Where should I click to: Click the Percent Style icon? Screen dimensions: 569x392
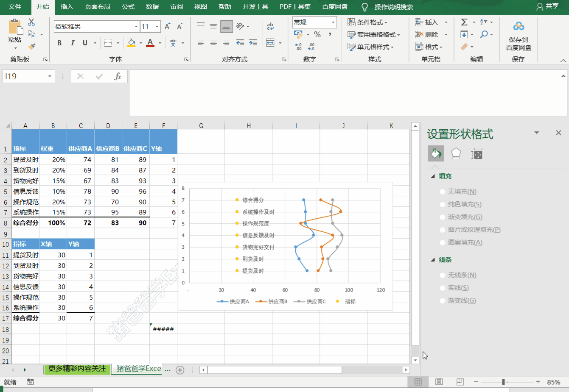[x=317, y=34]
